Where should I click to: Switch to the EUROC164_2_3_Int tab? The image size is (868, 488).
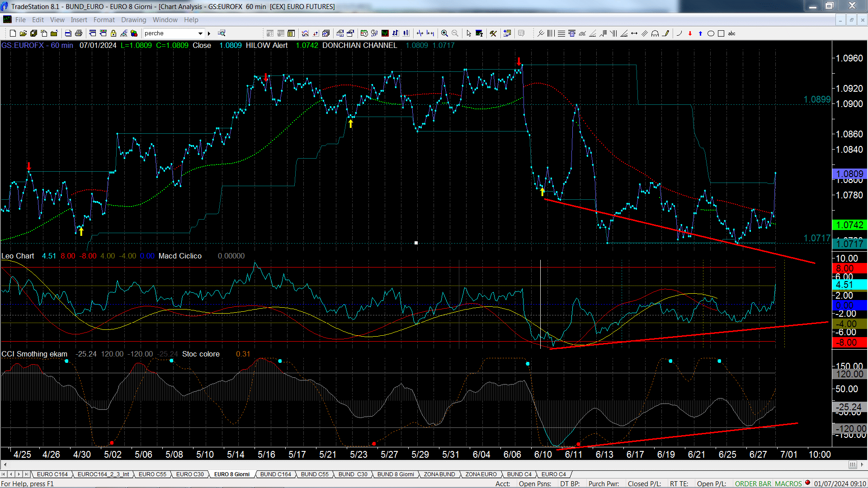[x=103, y=474]
